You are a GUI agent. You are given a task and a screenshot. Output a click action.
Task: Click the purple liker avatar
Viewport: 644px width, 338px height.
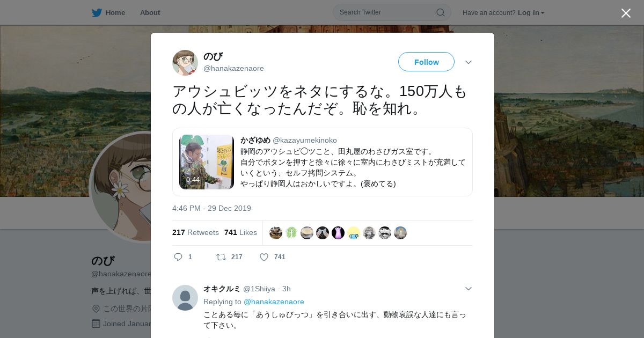pos(338,233)
